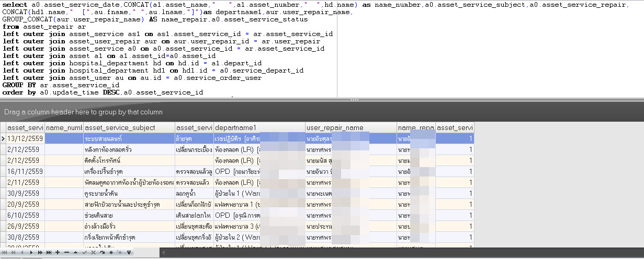Select the departname1 cell in 16/11/2559 row
The width and height of the screenshot is (644, 259).
(x=259, y=171)
